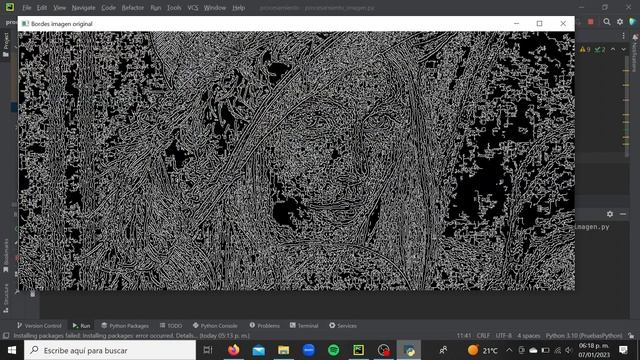
Task: Open the Windows Start menu
Action: tap(12, 350)
